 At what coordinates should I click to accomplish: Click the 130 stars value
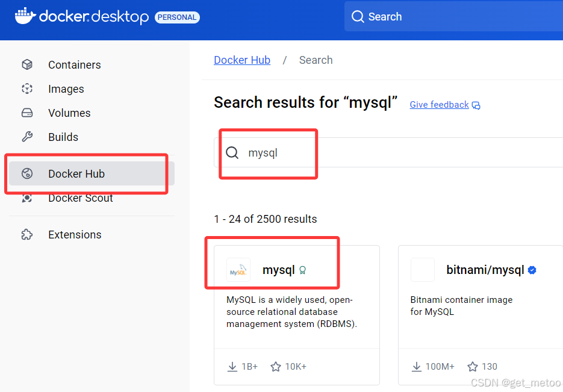pos(490,367)
